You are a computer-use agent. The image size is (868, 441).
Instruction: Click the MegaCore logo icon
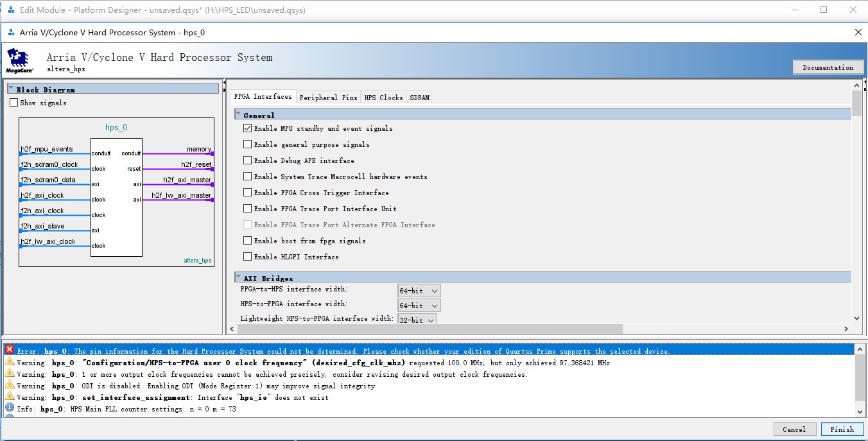coord(19,61)
